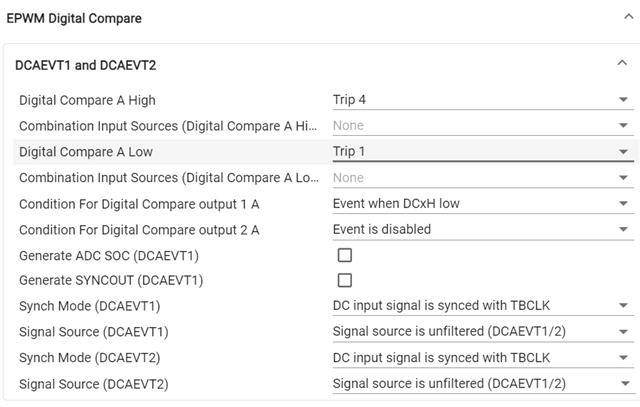Viewport: 640px width, 407px height.
Task: Collapse the EPWM Digital Compare section
Action: coord(622,17)
